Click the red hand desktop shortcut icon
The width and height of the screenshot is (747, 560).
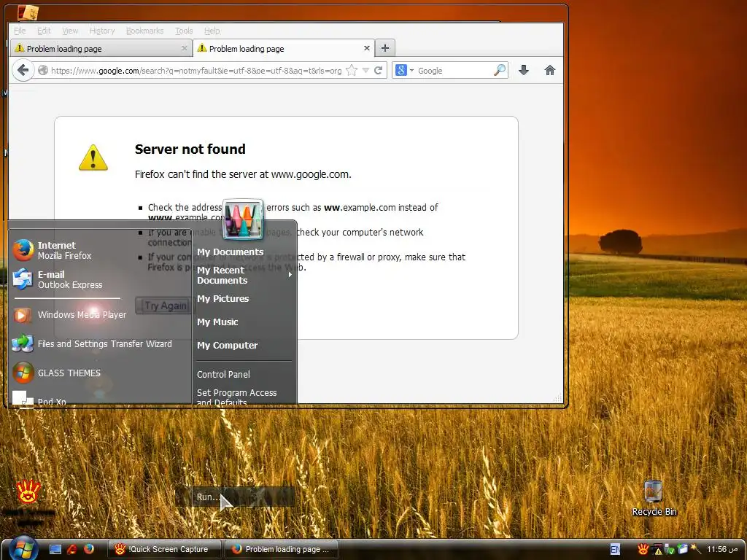(28, 492)
